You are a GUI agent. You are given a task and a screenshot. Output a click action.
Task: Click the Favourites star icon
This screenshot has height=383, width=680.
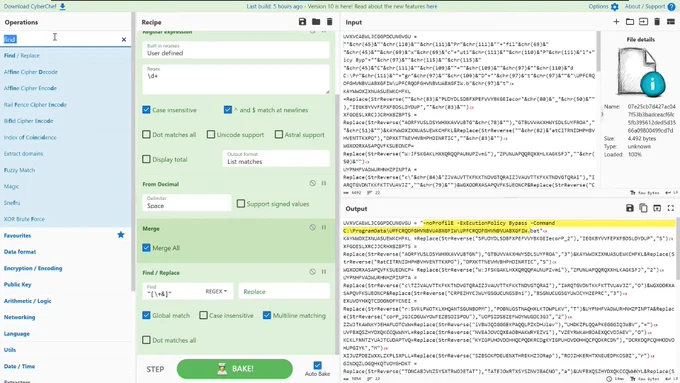(x=121, y=235)
